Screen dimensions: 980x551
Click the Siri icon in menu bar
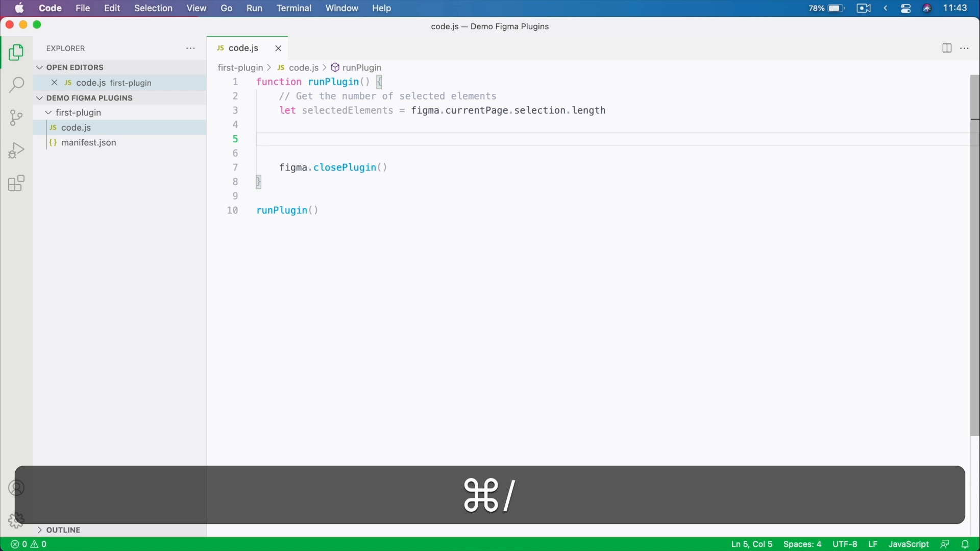coord(928,9)
